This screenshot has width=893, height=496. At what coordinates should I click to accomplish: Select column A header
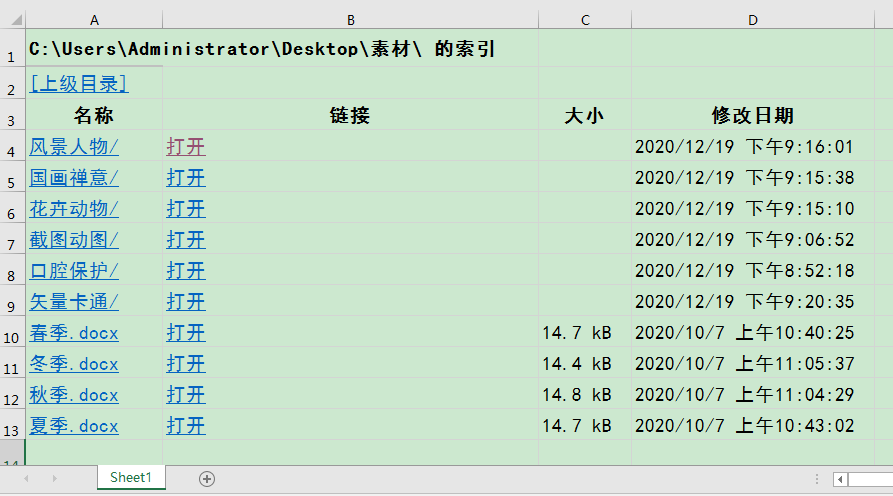[94, 21]
